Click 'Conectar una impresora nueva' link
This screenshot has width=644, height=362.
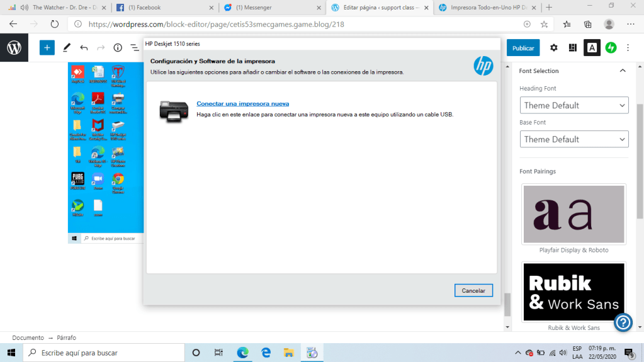242,103
